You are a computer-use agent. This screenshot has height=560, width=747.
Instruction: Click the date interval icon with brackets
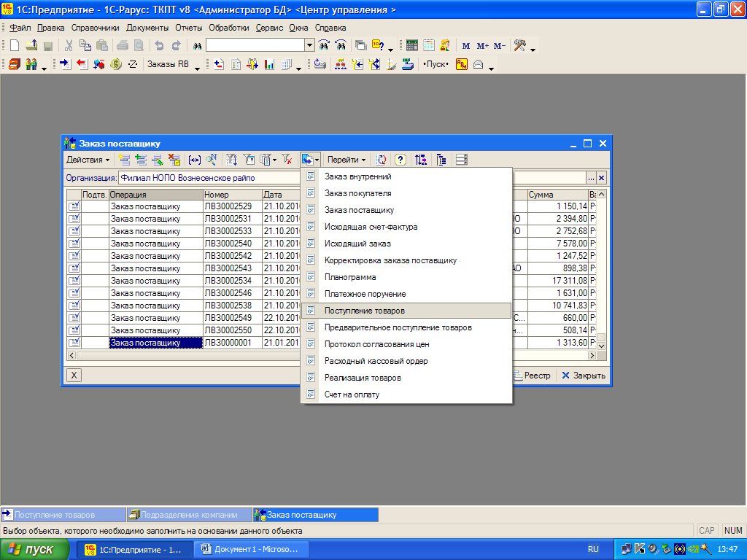[194, 160]
